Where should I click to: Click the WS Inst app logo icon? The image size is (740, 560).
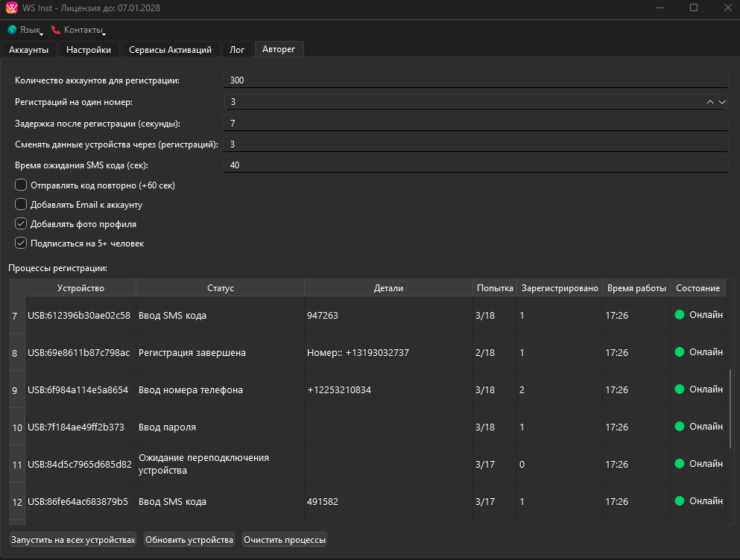[12, 8]
